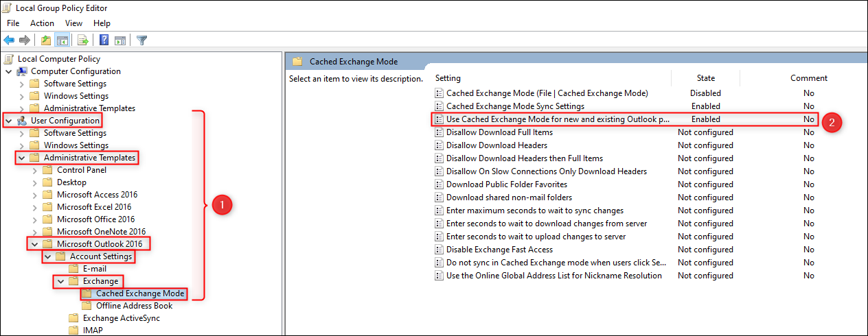Select 'Do not sync in Cached Exchange mode' setting
Viewport: 868px width, 336px height.
click(x=556, y=263)
